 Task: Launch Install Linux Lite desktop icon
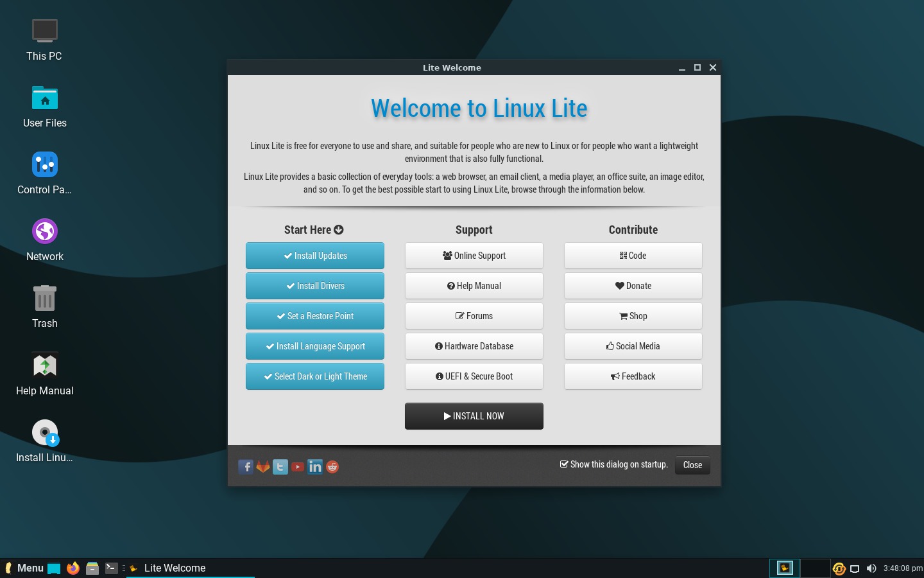(45, 433)
